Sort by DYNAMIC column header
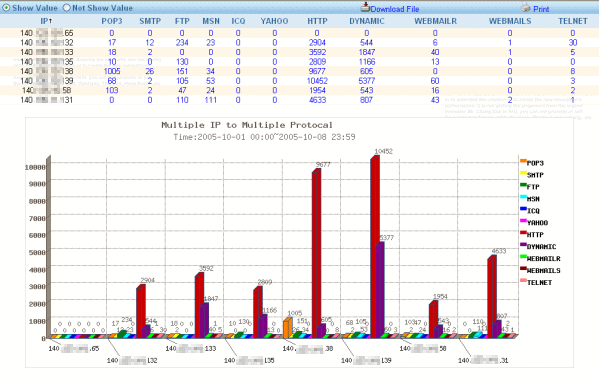This screenshot has width=599, height=377. click(366, 21)
